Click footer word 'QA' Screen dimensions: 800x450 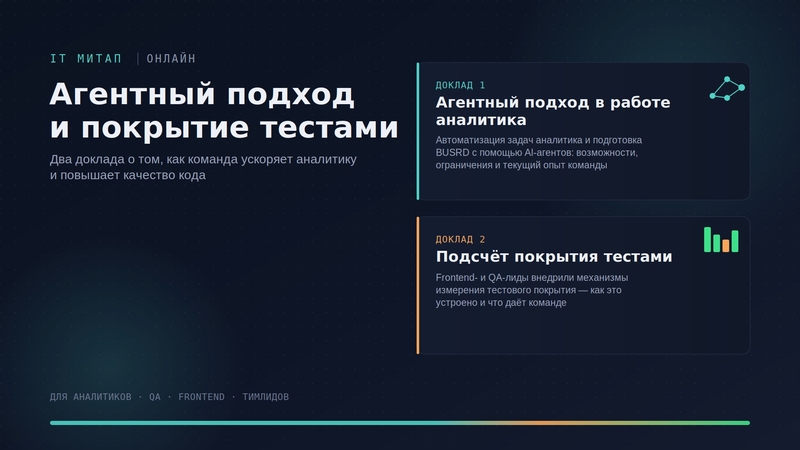[155, 397]
